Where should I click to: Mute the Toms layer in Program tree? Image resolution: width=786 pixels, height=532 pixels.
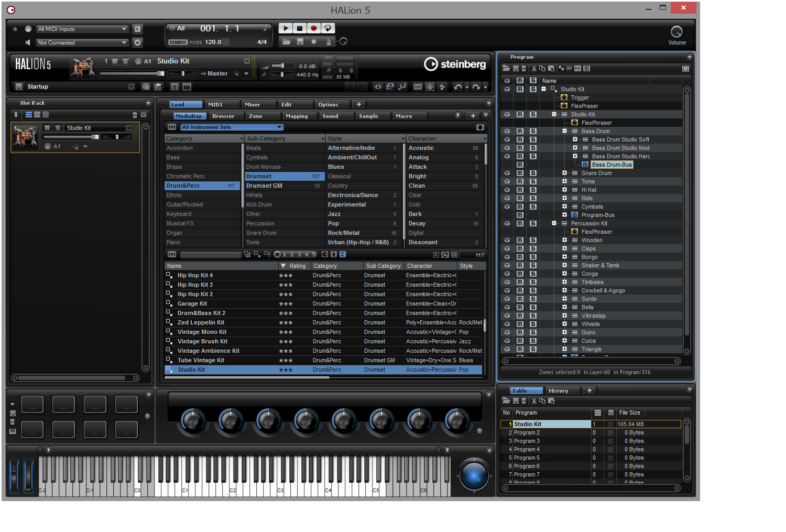(520, 181)
